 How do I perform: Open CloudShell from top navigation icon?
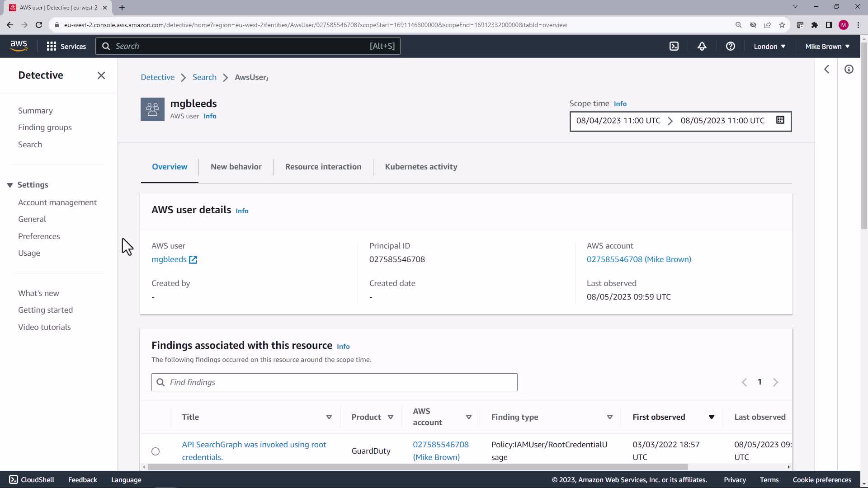coord(674,46)
